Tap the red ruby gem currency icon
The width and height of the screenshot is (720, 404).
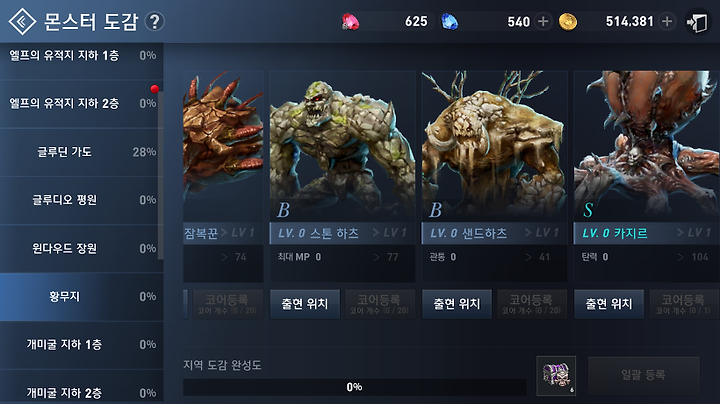click(x=350, y=22)
